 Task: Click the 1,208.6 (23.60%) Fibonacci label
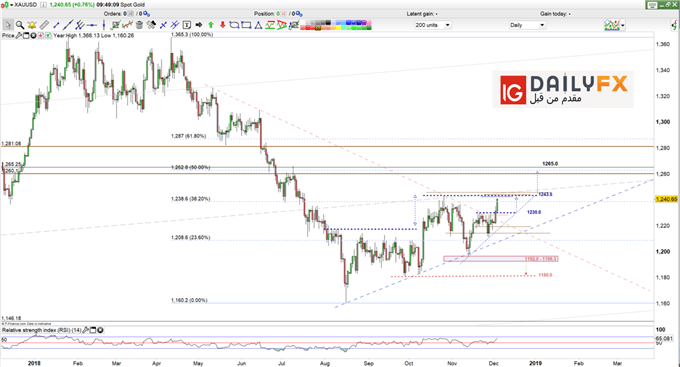pos(190,238)
